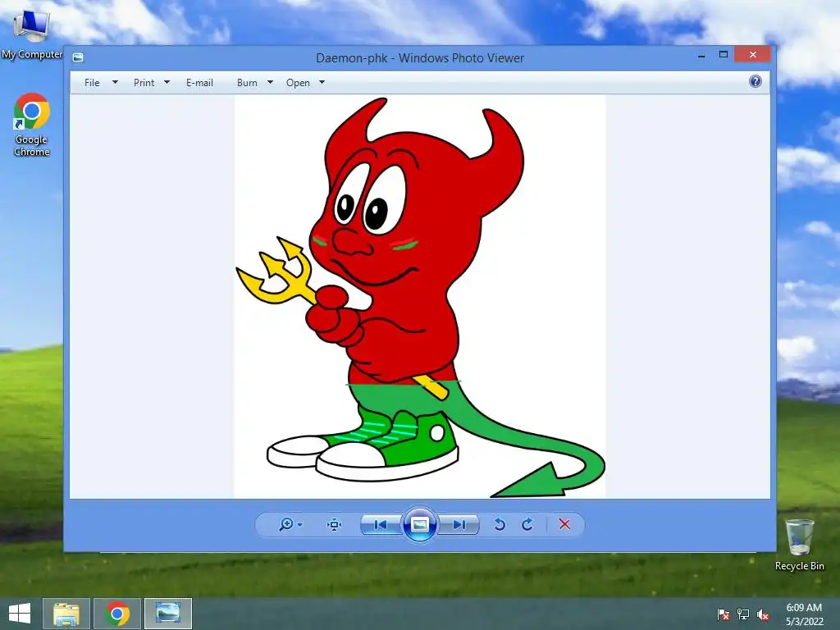This screenshot has height=630, width=840.
Task: Rotate the image clockwise
Action: [x=527, y=524]
